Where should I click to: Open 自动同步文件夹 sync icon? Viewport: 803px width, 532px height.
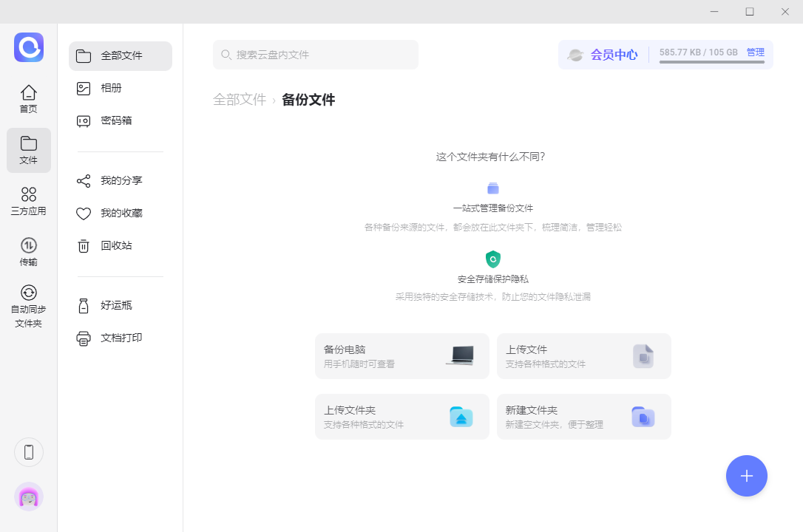point(28,306)
